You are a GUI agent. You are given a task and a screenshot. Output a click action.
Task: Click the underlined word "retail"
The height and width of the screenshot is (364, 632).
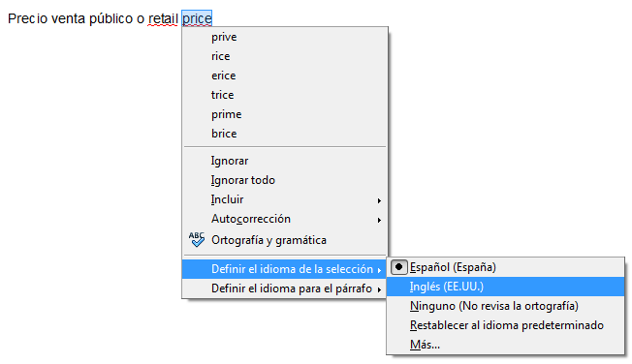click(163, 18)
